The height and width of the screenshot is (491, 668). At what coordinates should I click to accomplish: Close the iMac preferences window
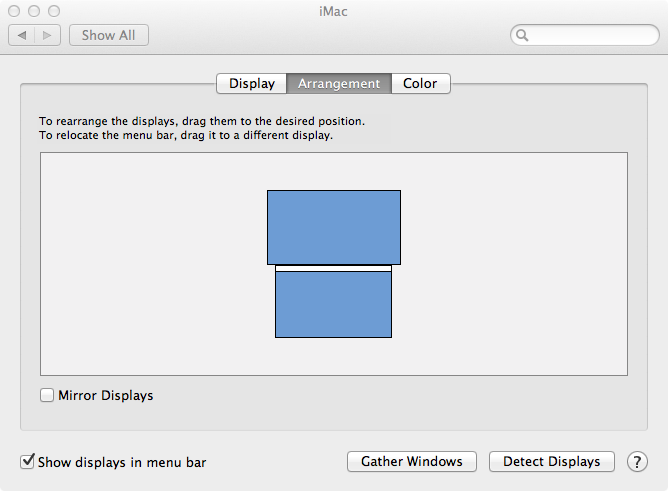tap(14, 10)
